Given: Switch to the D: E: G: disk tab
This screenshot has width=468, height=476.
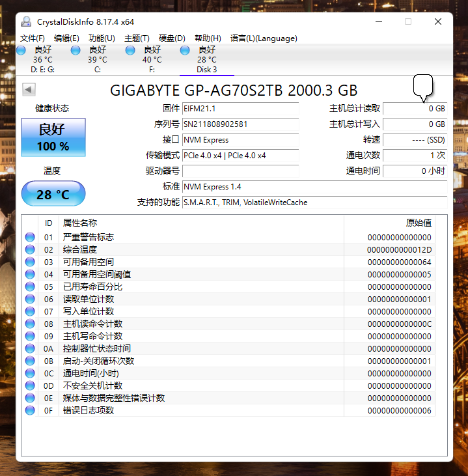Looking at the screenshot, I should pos(42,59).
